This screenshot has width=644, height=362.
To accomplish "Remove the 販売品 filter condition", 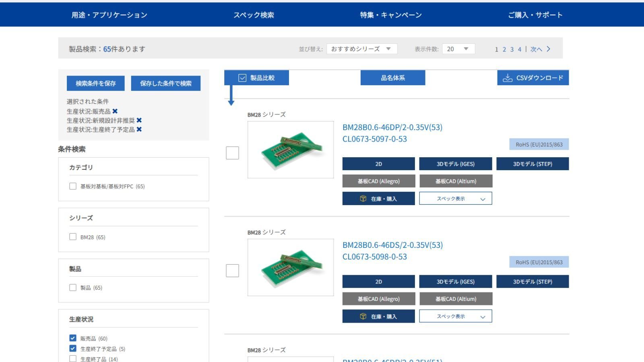I will click(115, 111).
